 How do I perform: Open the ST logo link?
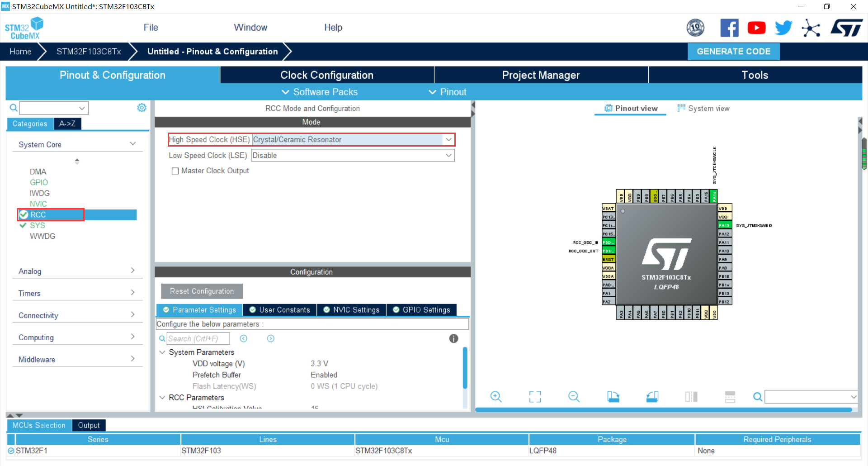847,28
